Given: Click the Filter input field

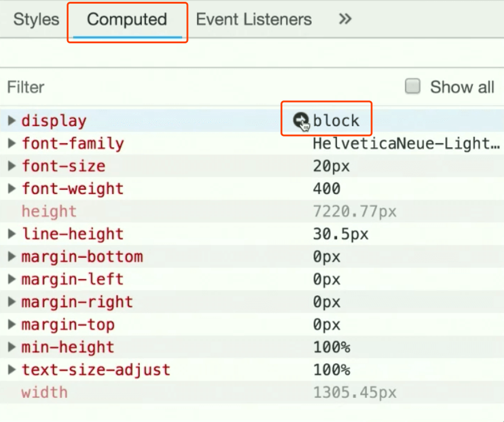Looking at the screenshot, I should pyautogui.click(x=180, y=87).
